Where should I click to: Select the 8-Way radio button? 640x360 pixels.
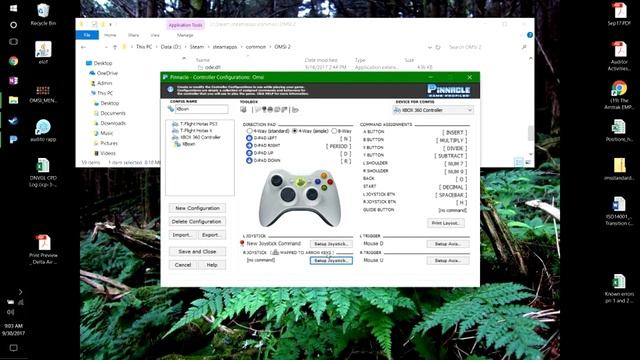334,131
